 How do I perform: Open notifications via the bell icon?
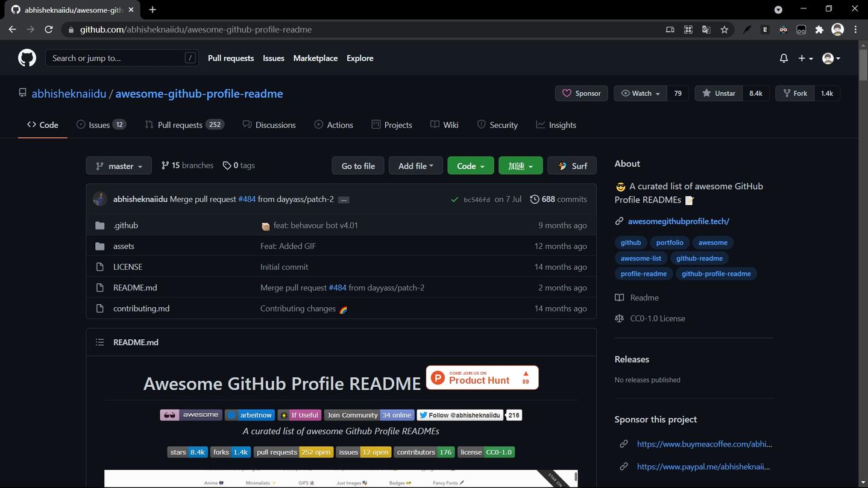(782, 58)
